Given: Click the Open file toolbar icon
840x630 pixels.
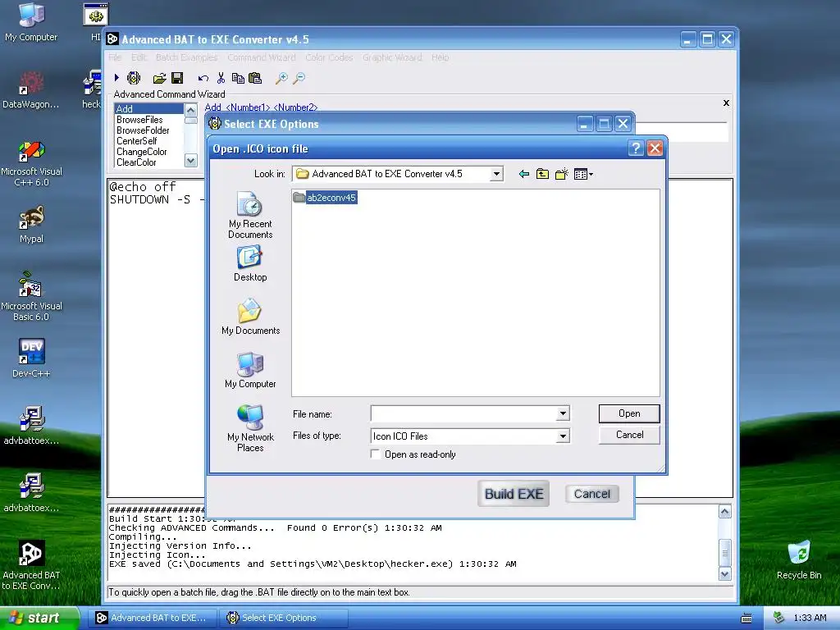Looking at the screenshot, I should [x=159, y=79].
